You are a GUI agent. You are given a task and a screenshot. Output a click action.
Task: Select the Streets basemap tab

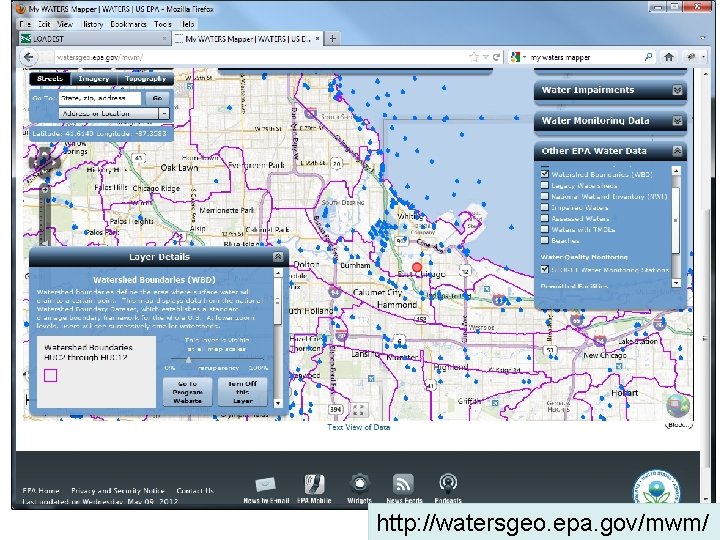point(50,79)
